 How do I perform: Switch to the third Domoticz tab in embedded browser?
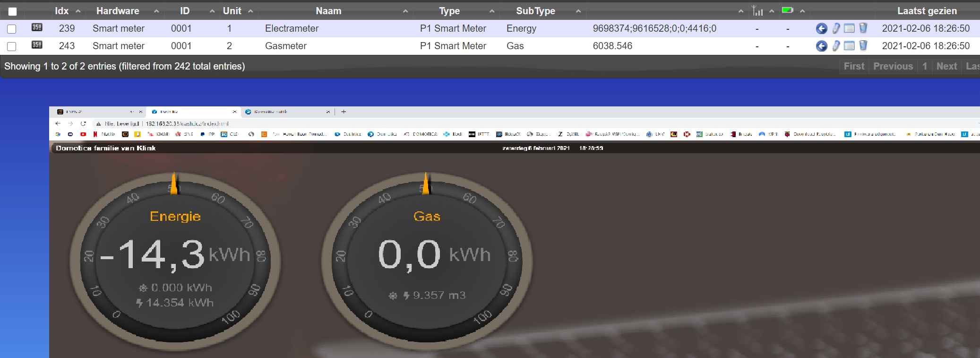287,112
